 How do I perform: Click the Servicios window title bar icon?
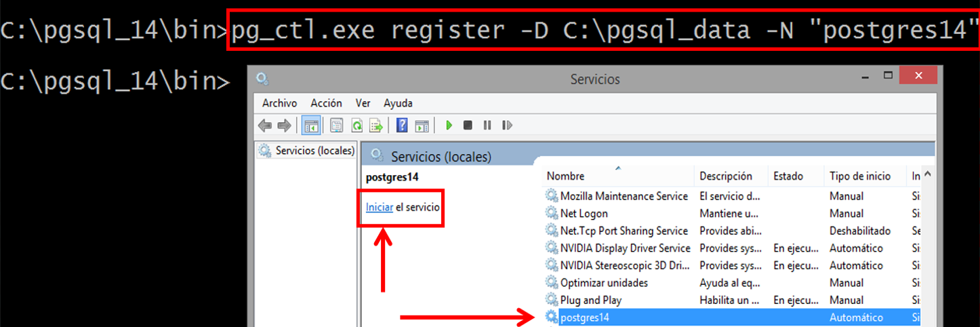pyautogui.click(x=262, y=79)
